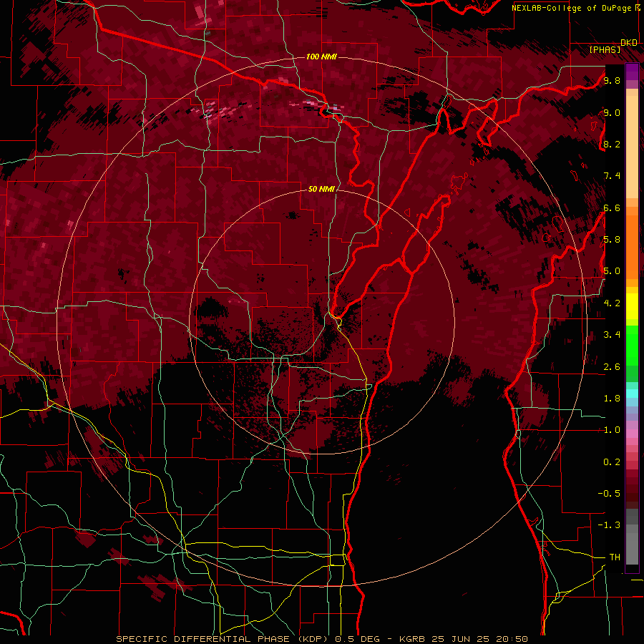Viewport: 644px width, 644px height.
Task: Pick the purple top color of the scale
Action: (x=632, y=72)
